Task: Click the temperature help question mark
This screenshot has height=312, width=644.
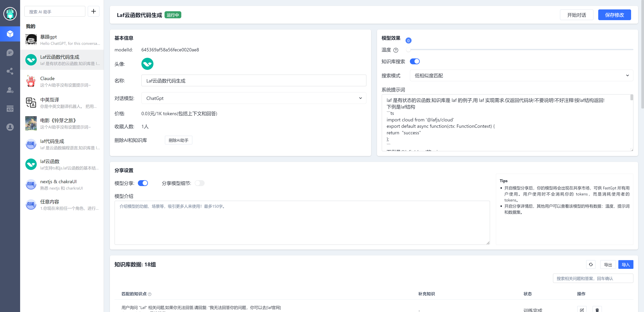Action: click(x=396, y=50)
